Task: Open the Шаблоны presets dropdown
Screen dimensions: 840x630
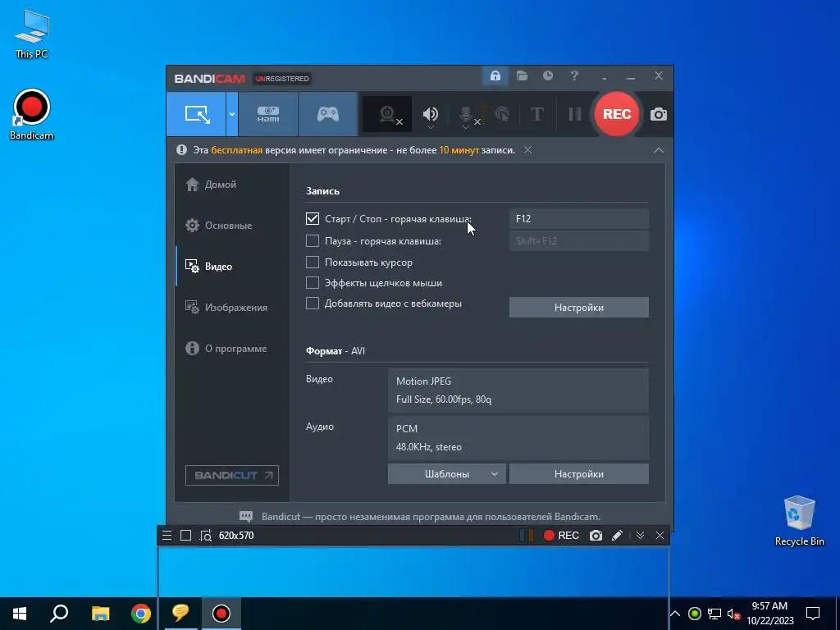Action: click(447, 474)
